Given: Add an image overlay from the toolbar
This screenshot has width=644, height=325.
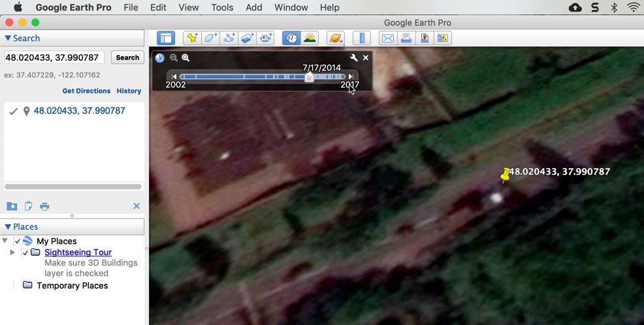Looking at the screenshot, I should click(248, 39).
